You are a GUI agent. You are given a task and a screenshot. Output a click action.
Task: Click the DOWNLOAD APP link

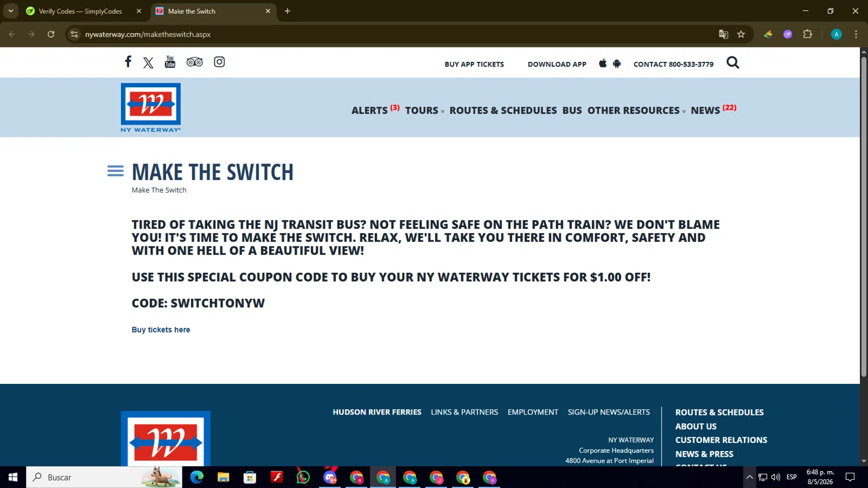coord(557,64)
